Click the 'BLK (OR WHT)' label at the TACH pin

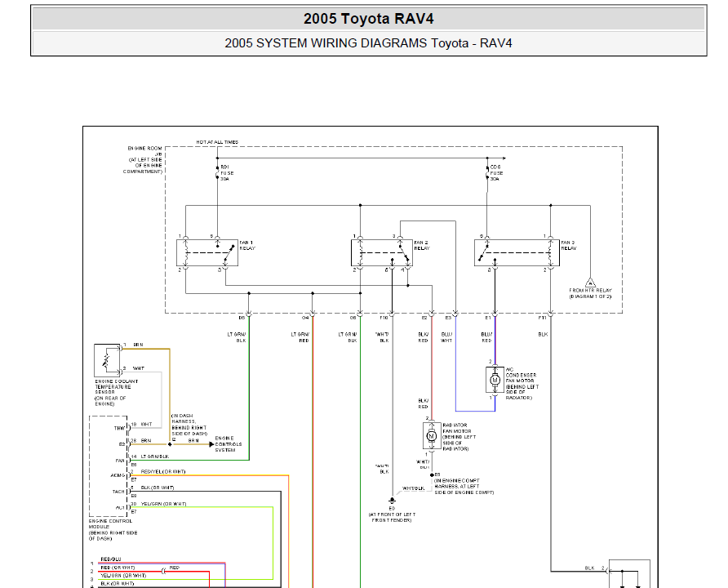tap(158, 488)
